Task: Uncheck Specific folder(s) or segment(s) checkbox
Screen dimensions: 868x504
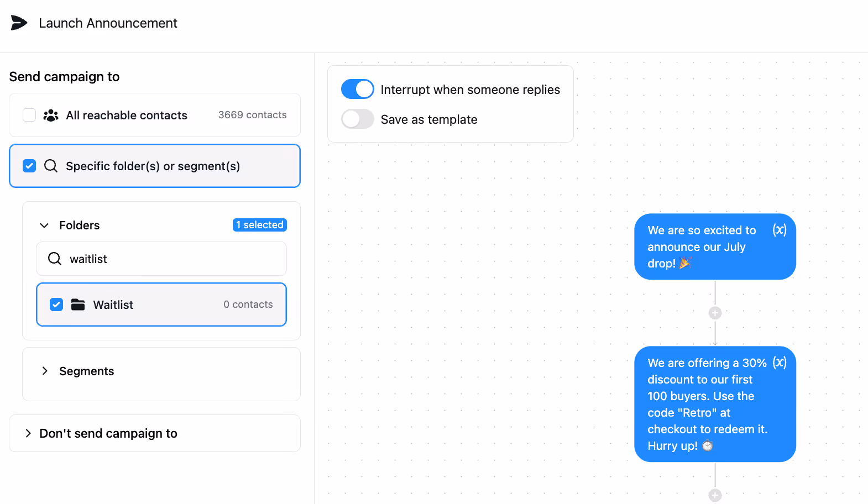Action: [x=29, y=166]
